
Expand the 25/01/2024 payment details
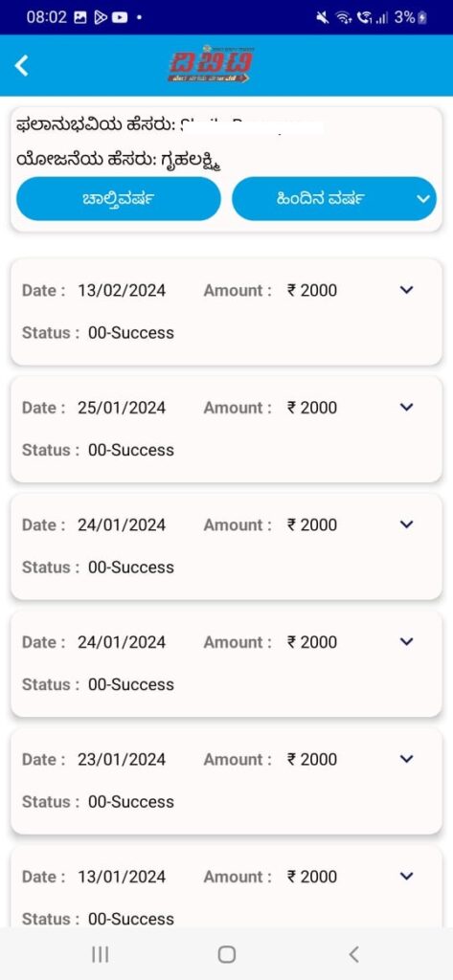pyautogui.click(x=407, y=408)
